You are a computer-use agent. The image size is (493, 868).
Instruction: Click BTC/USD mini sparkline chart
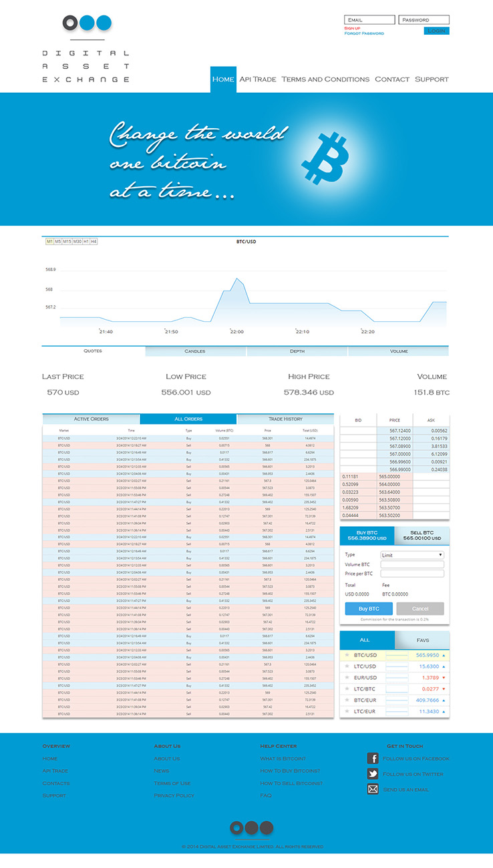coord(397,655)
